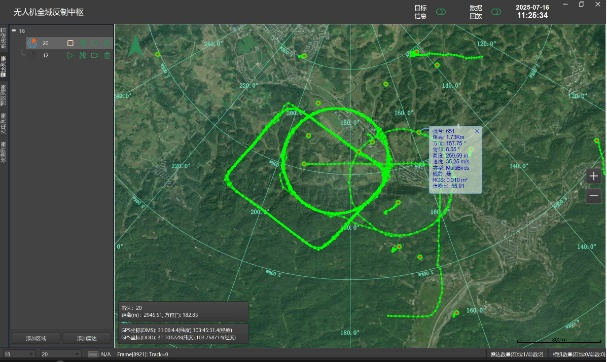
Task: Click the left button under the tree panel
Action: tap(36, 338)
